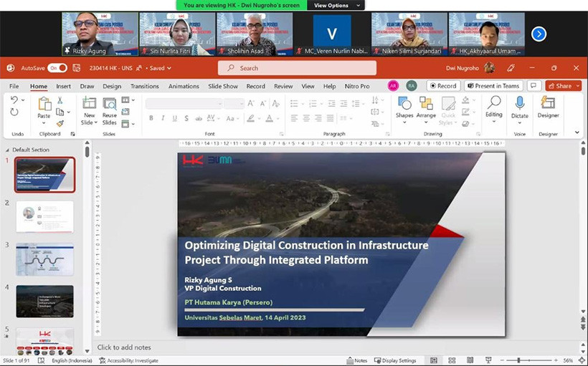Viewport: 588px width, 366px height.
Task: Toggle Center paragraph alignment
Action: 306,118
